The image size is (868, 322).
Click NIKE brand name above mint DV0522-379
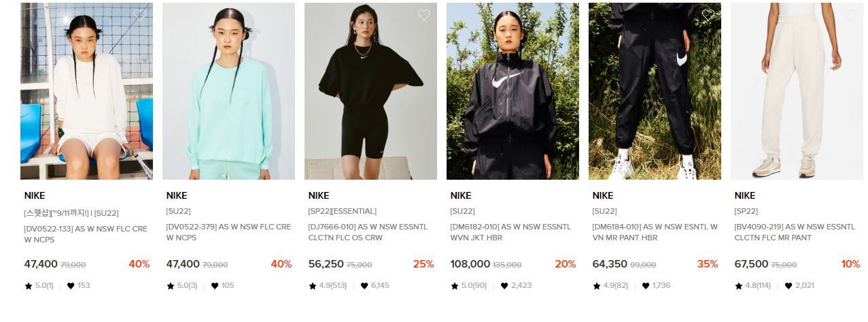(176, 196)
